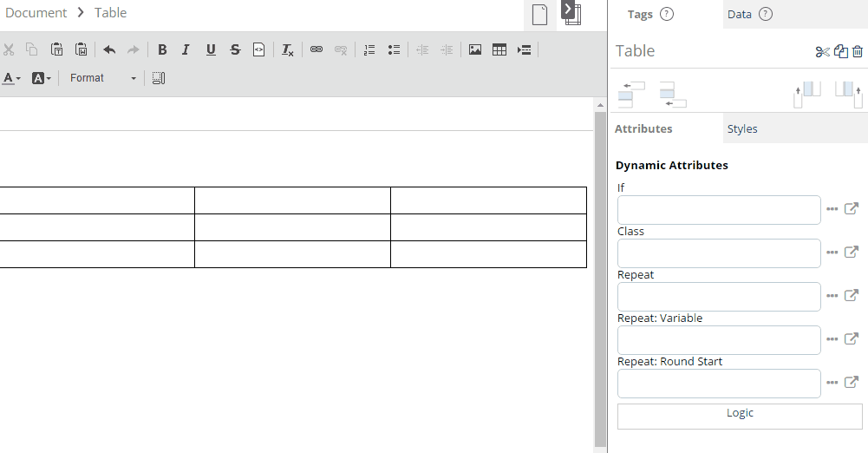868x453 pixels.
Task: Insert row before using the table panel icon
Action: coord(630,94)
